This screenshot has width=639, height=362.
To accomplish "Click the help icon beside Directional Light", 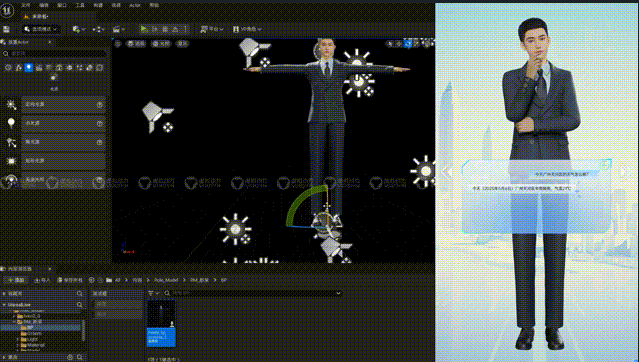I will click(x=99, y=105).
